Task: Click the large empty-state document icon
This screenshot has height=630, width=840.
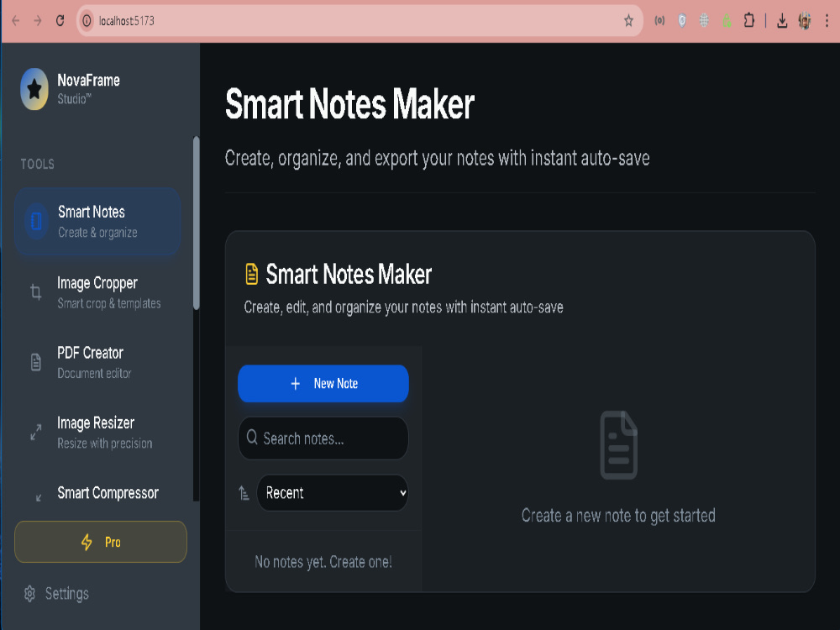Action: (619, 445)
